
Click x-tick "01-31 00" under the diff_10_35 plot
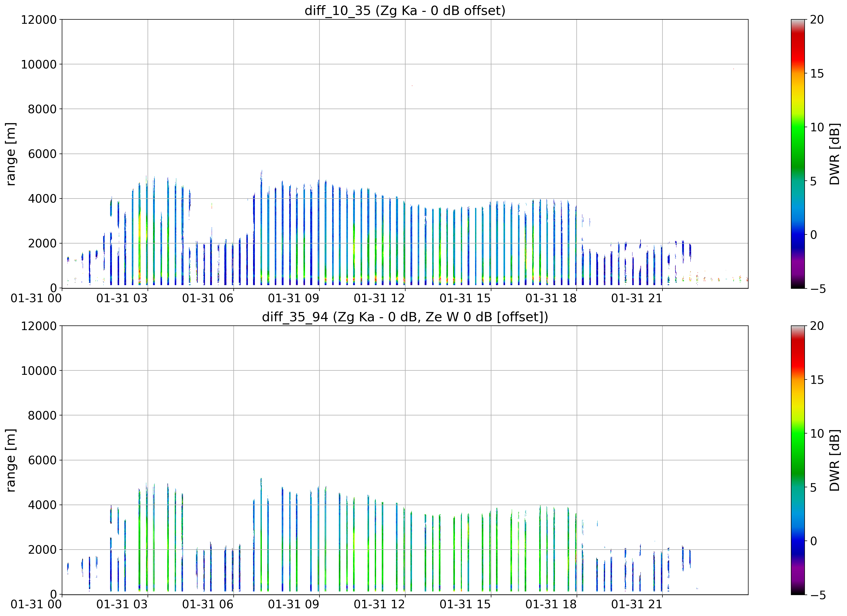point(36,298)
